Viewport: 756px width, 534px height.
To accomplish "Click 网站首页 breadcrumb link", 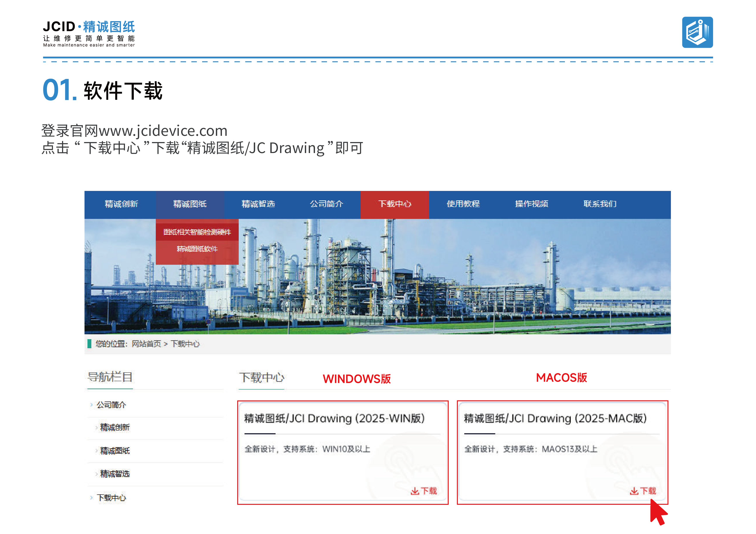I will [x=146, y=344].
